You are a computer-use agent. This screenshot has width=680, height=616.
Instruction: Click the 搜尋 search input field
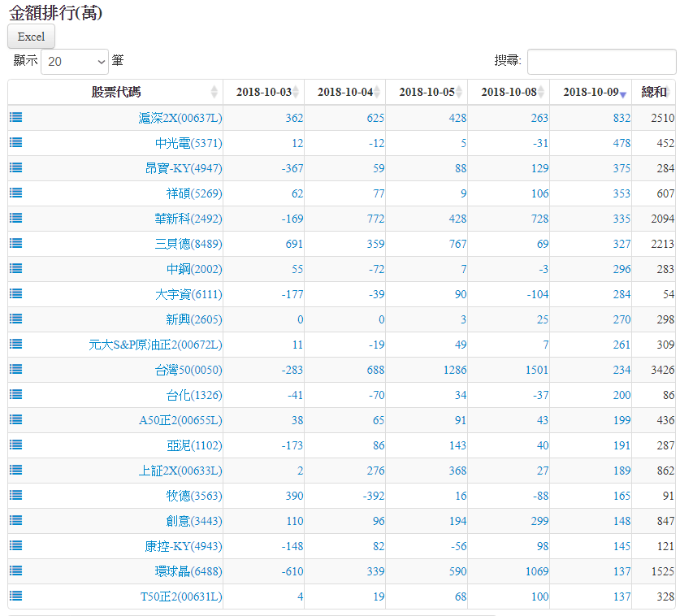pos(601,61)
